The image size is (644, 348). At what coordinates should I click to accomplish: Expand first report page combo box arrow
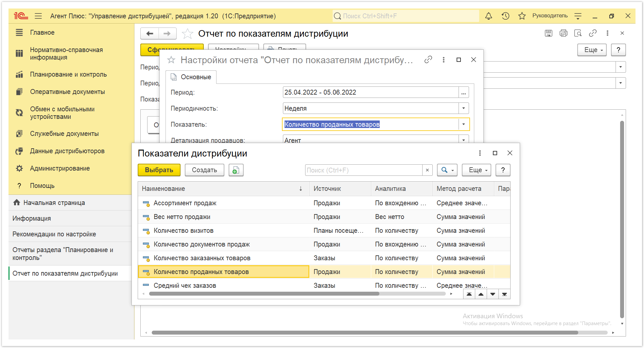point(620,67)
